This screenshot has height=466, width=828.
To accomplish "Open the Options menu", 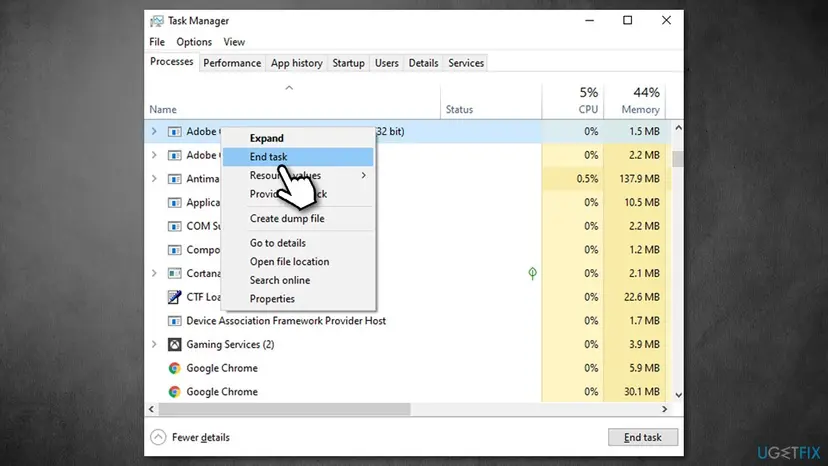I will pos(194,42).
